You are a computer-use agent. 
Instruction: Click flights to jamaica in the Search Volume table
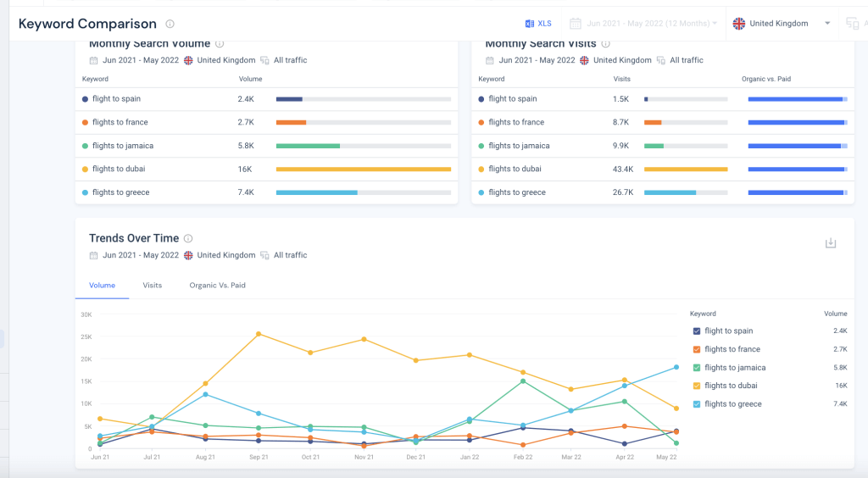tap(123, 146)
